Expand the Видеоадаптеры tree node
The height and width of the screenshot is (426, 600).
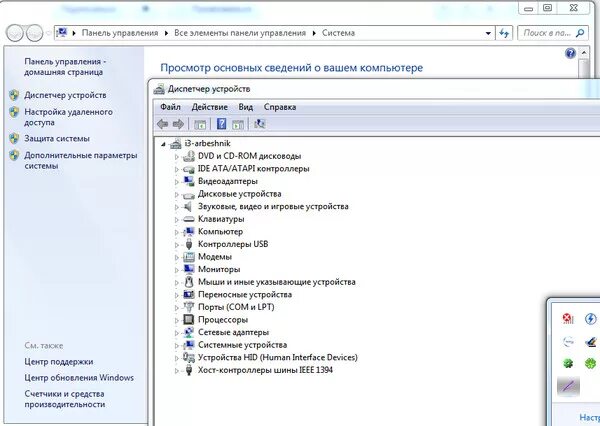tap(177, 182)
